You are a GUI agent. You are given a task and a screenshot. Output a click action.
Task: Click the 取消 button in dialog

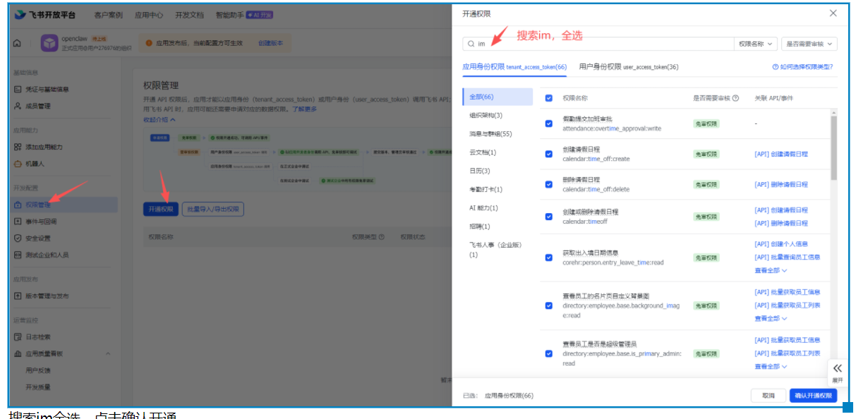(x=768, y=396)
